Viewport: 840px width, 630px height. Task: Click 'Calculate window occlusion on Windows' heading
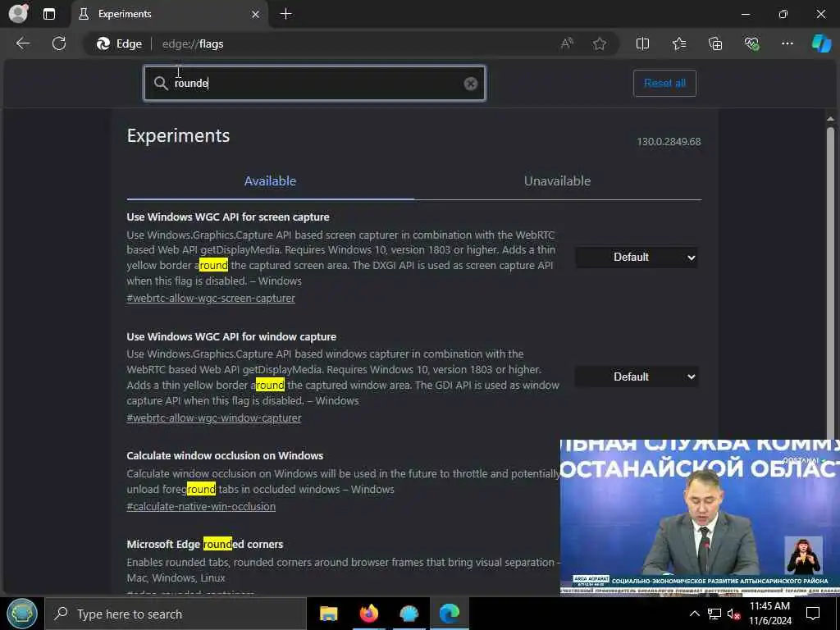[x=225, y=456]
